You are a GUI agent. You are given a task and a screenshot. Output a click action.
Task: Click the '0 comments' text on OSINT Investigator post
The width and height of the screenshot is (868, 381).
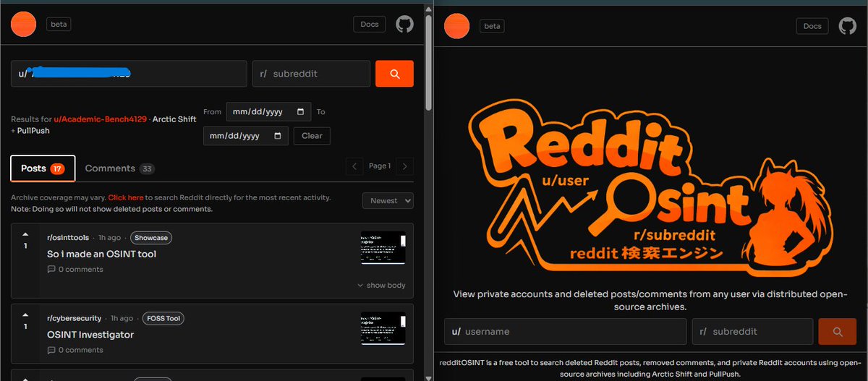click(x=80, y=350)
